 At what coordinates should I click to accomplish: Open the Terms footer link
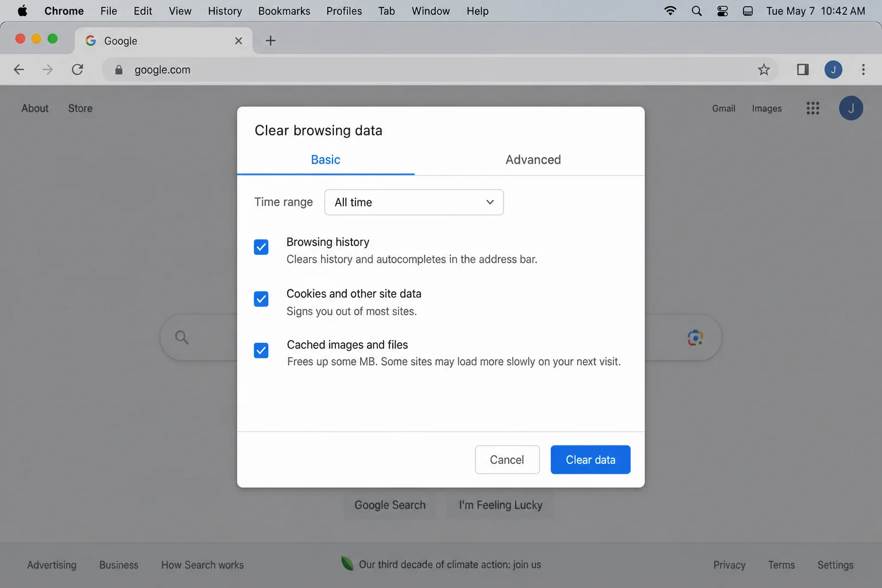coord(782,565)
